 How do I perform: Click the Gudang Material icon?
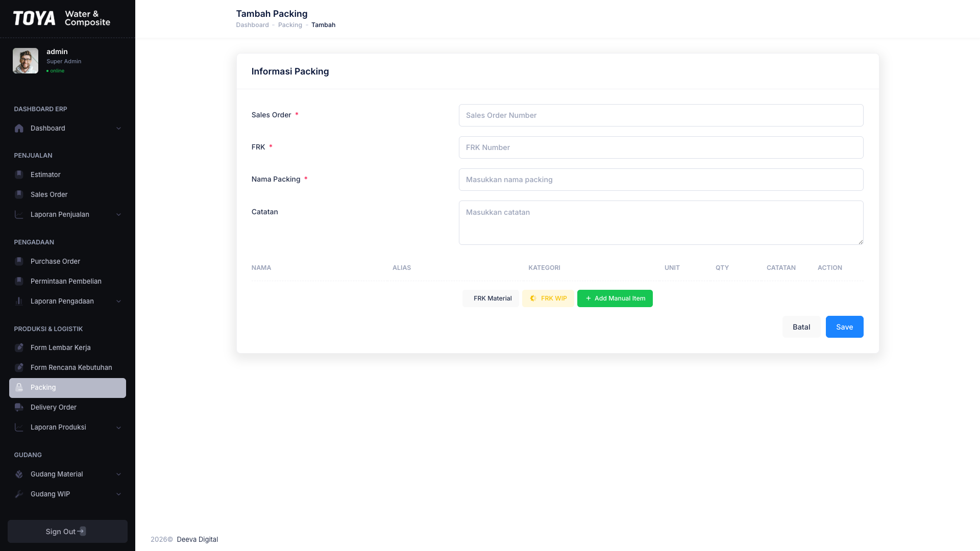[x=19, y=474]
